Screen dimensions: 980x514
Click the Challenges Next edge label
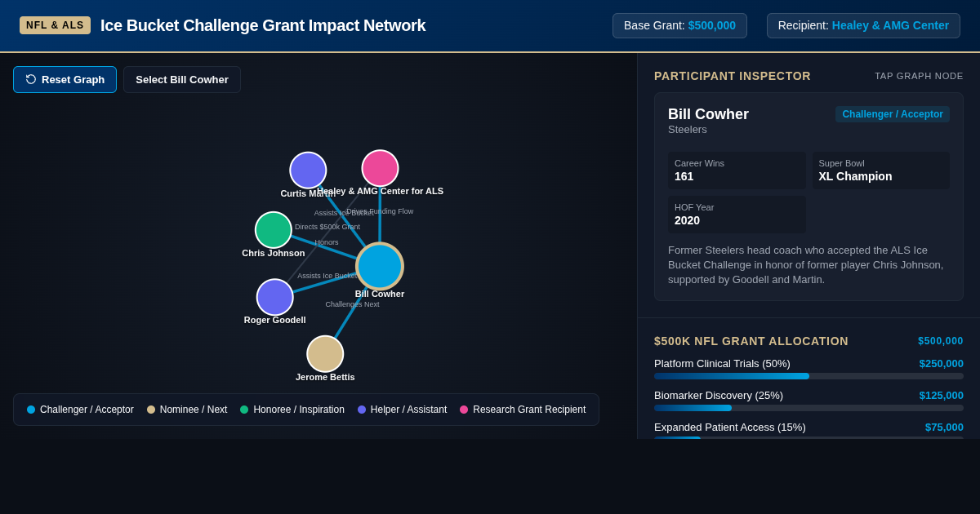point(353,304)
